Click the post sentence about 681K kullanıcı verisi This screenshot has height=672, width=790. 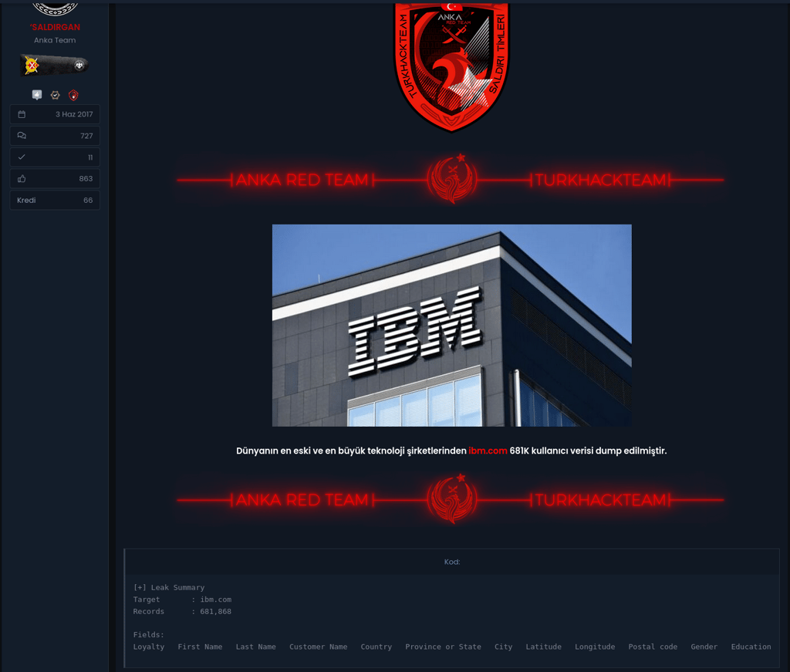pos(451,451)
